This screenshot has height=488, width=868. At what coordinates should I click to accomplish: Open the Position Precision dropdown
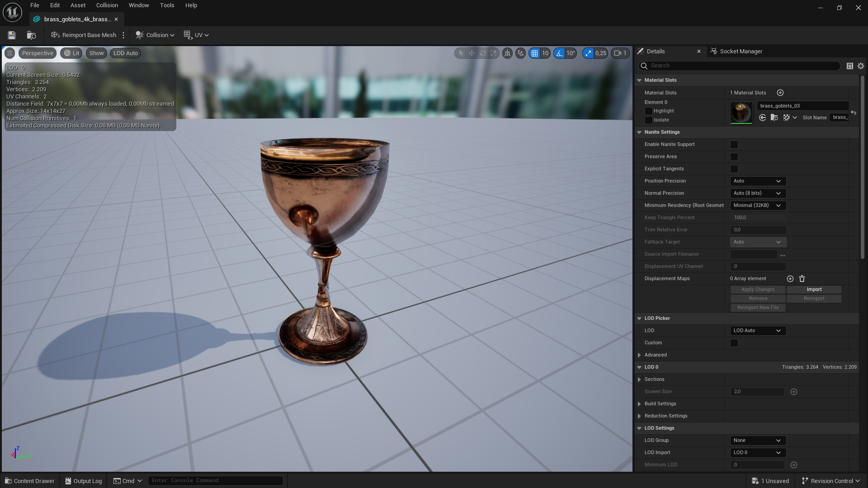tap(758, 181)
